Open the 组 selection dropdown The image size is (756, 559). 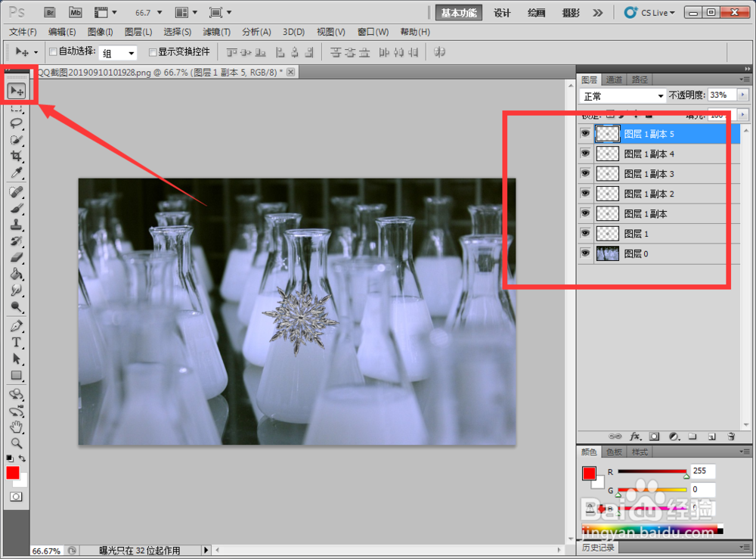(x=119, y=51)
